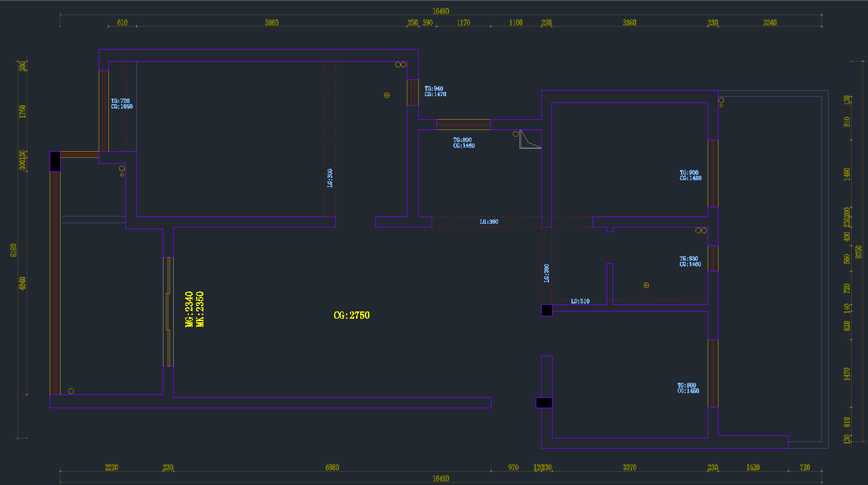868x485 pixels.
Task: Click the 16490 overall dimension along the top
Action: pyautogui.click(x=441, y=11)
